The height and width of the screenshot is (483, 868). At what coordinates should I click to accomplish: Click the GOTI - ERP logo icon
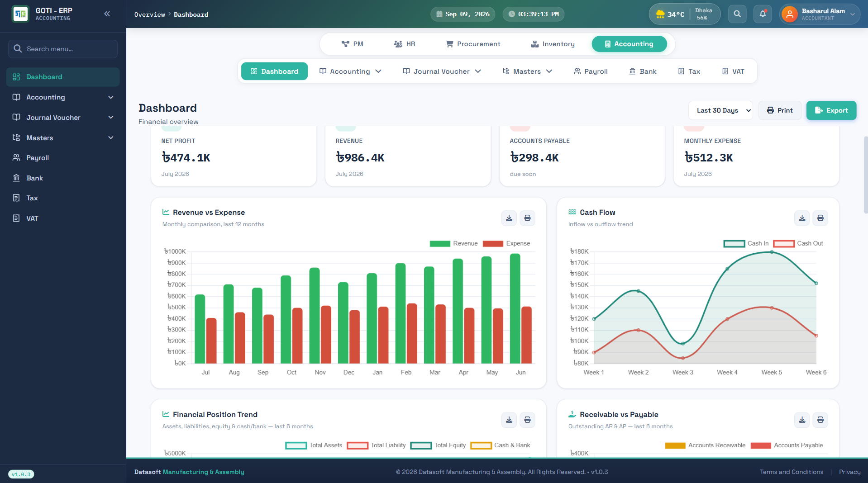[x=20, y=14]
